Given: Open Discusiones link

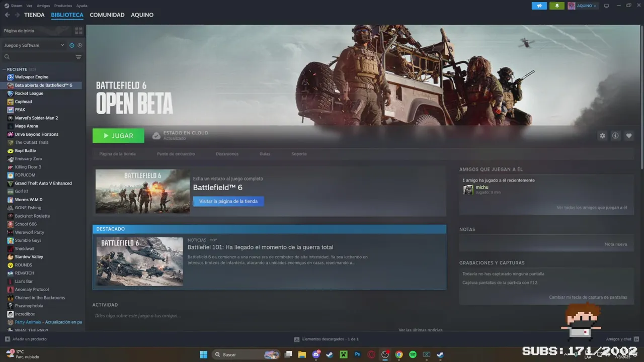Looking at the screenshot, I should (227, 154).
